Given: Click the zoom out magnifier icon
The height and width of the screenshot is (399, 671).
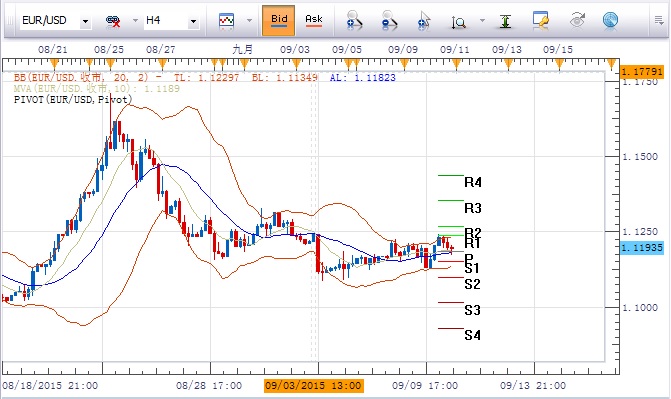Looking at the screenshot, I should point(389,21).
